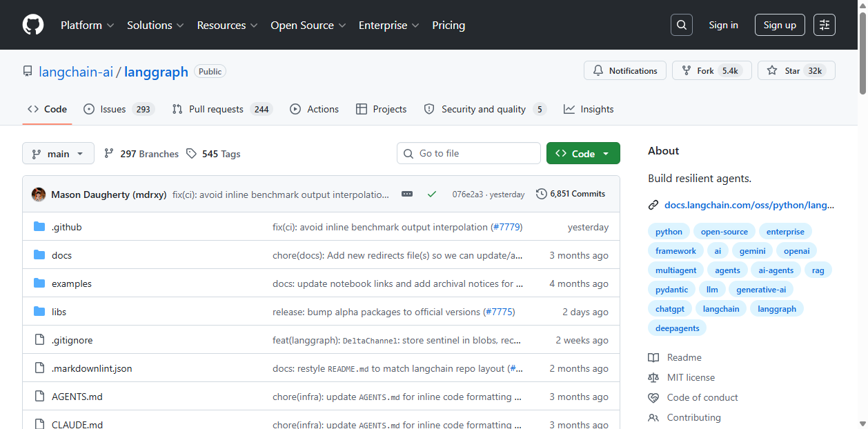Screen dimensions: 868x429
Task: Click the Notifications bell icon
Action: [598, 71]
